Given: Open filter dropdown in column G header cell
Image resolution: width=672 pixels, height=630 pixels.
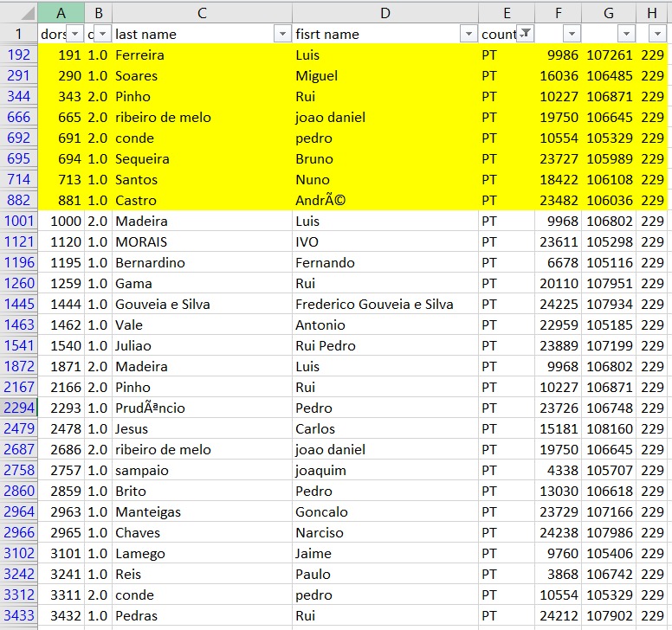Looking at the screenshot, I should [x=626, y=34].
